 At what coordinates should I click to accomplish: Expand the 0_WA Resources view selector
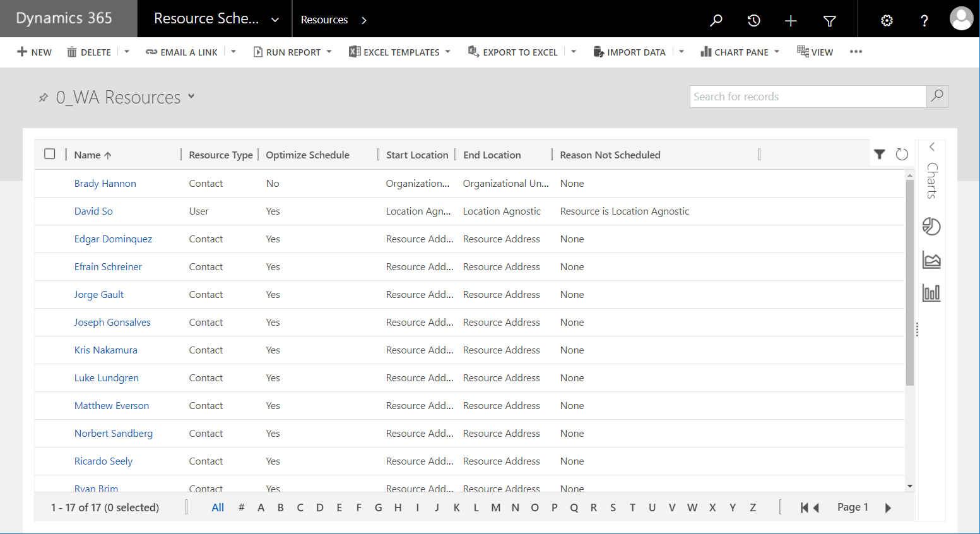point(191,98)
